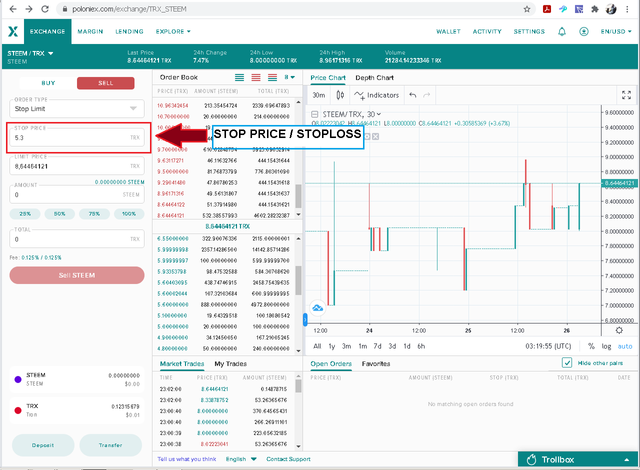Switch to the Favorites tab
The image size is (640, 470).
[376, 364]
